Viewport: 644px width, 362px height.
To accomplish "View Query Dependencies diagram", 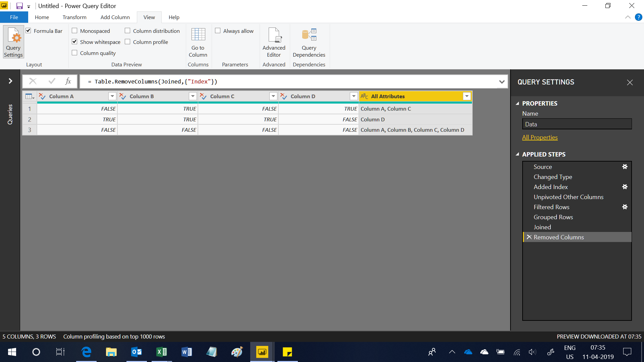I will [309, 43].
